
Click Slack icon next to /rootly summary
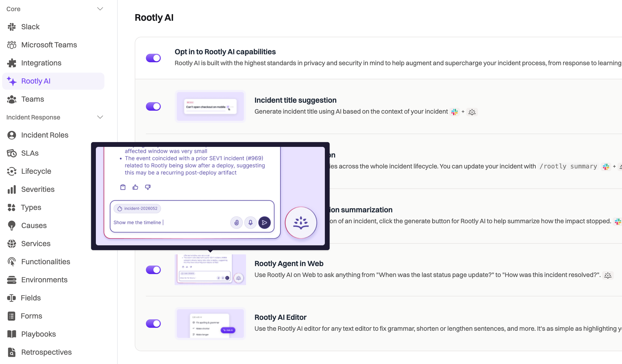coord(606,167)
